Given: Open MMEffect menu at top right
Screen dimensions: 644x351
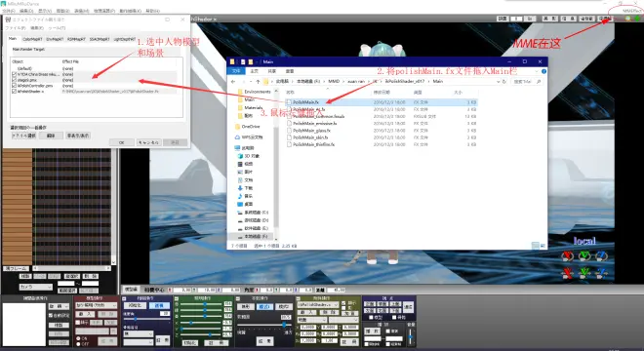Looking at the screenshot, I should (631, 11).
